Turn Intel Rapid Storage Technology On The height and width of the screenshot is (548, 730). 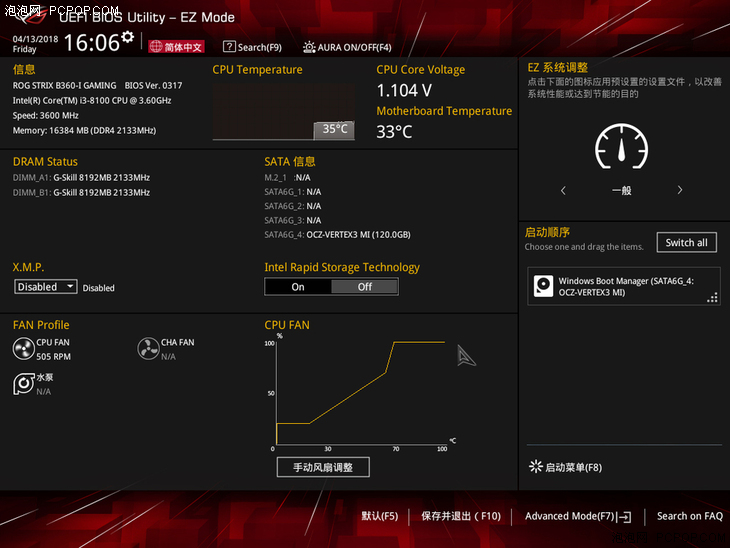(x=298, y=287)
